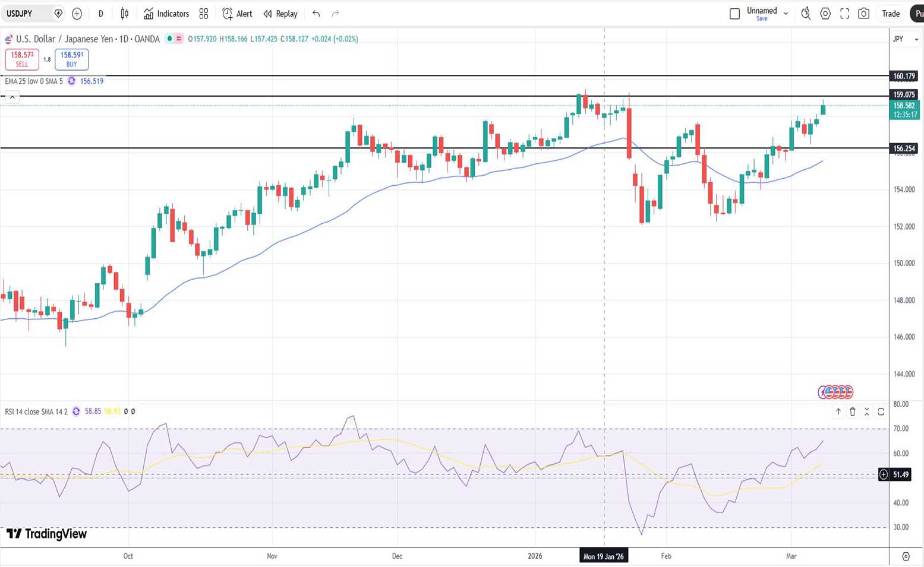Expand the Unnamed layout dropdown arrow
The width and height of the screenshot is (924, 567).
coord(786,14)
